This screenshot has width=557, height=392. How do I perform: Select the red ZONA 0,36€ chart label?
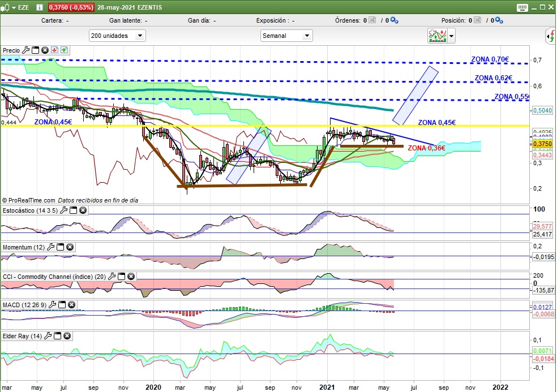pyautogui.click(x=426, y=148)
